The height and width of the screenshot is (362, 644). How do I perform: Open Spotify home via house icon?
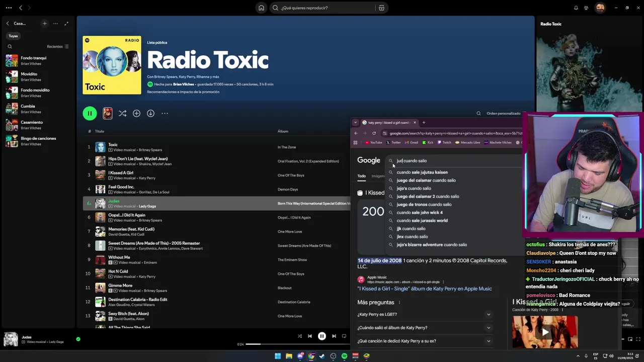click(x=261, y=8)
